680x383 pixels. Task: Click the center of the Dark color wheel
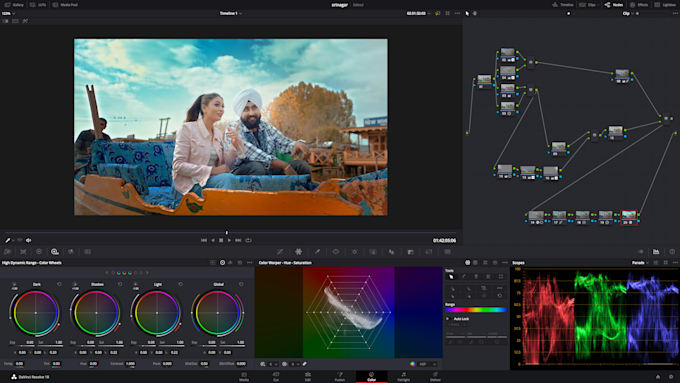[x=36, y=313]
